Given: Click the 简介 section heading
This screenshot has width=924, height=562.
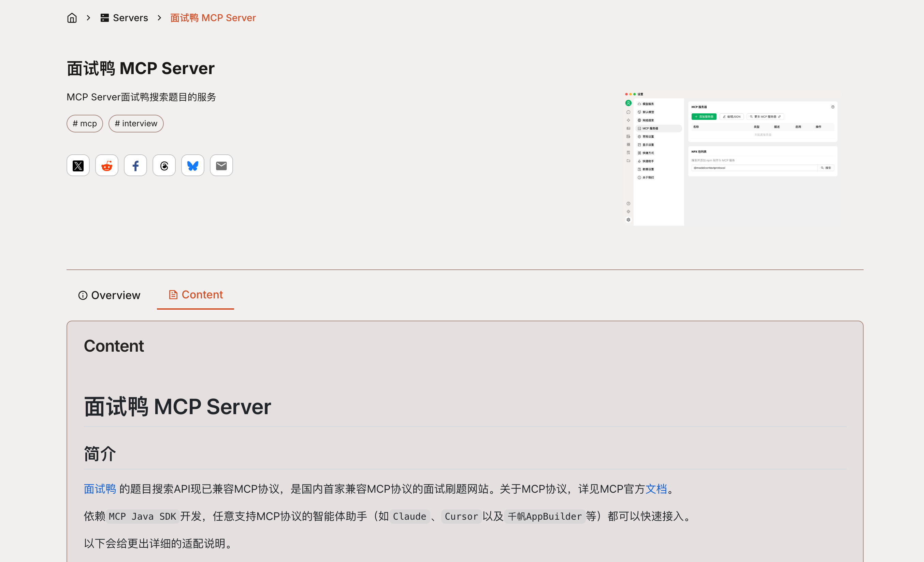Looking at the screenshot, I should [x=100, y=453].
